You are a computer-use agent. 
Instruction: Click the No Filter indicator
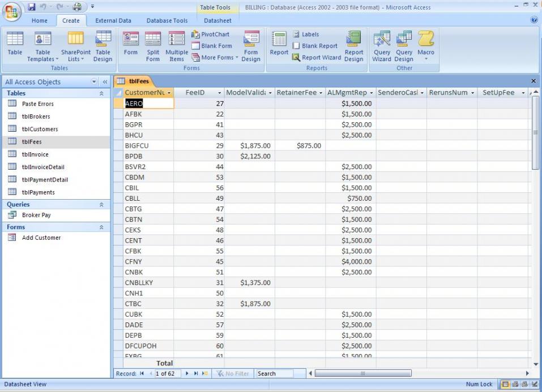[x=233, y=373]
